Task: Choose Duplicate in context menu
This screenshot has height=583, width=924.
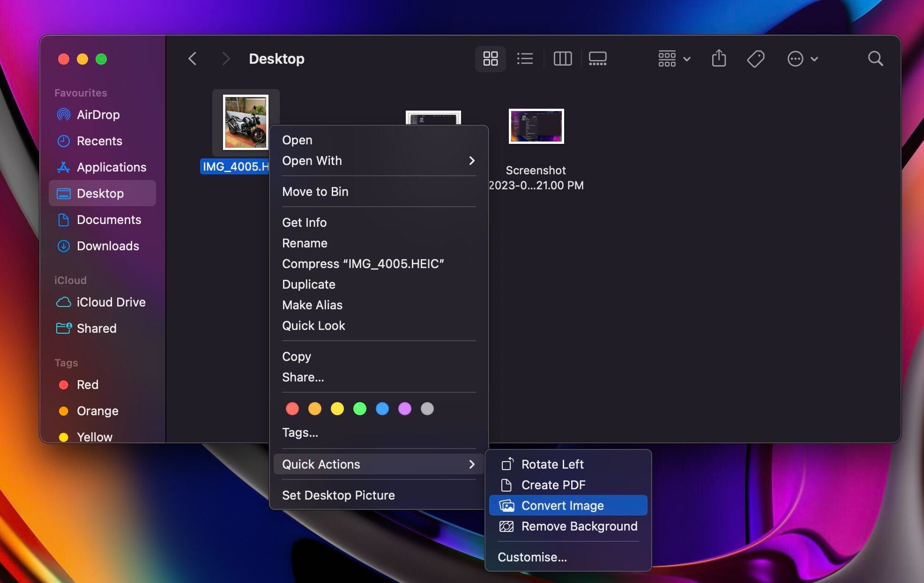Action: [x=379, y=284]
